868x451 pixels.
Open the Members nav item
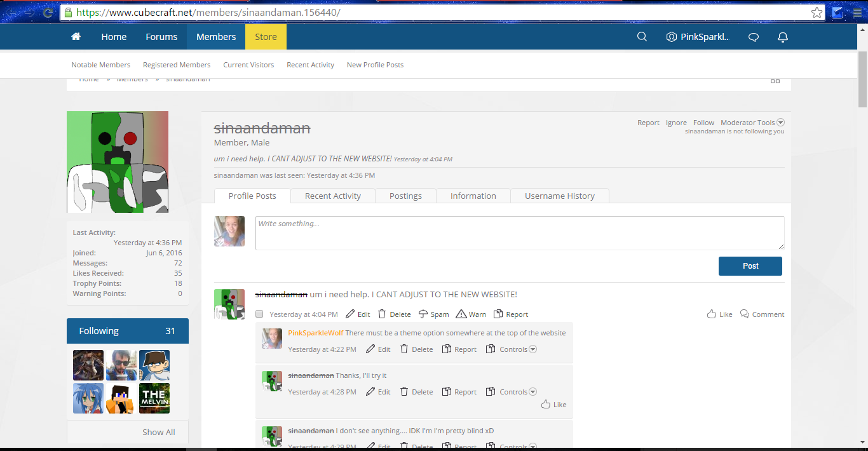(x=216, y=37)
